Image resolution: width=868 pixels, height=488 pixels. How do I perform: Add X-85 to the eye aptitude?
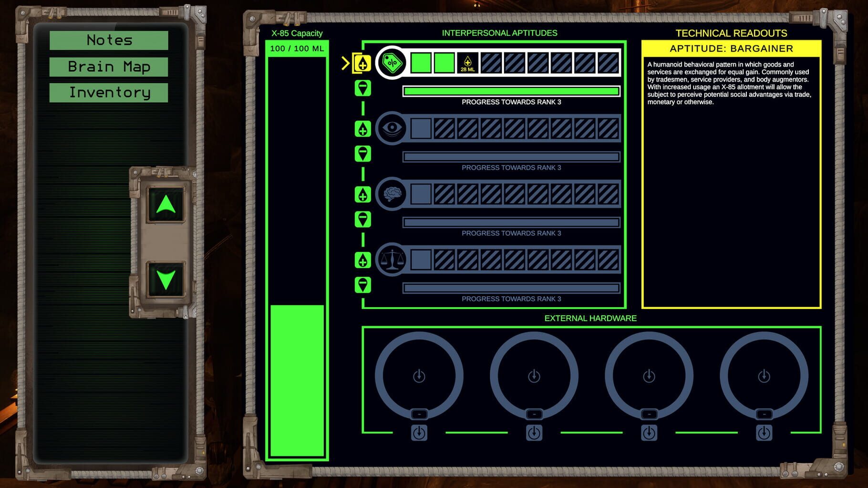tap(363, 129)
